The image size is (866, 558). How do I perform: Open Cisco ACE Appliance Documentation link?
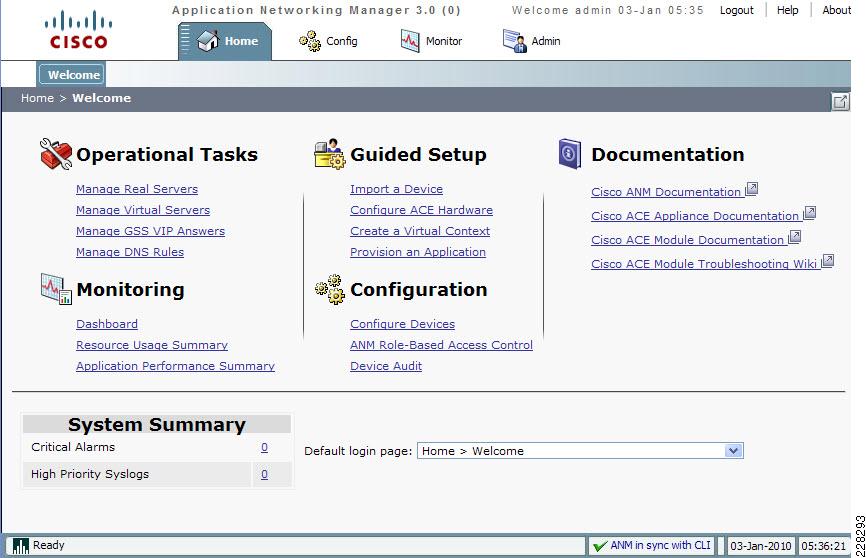[x=695, y=216]
